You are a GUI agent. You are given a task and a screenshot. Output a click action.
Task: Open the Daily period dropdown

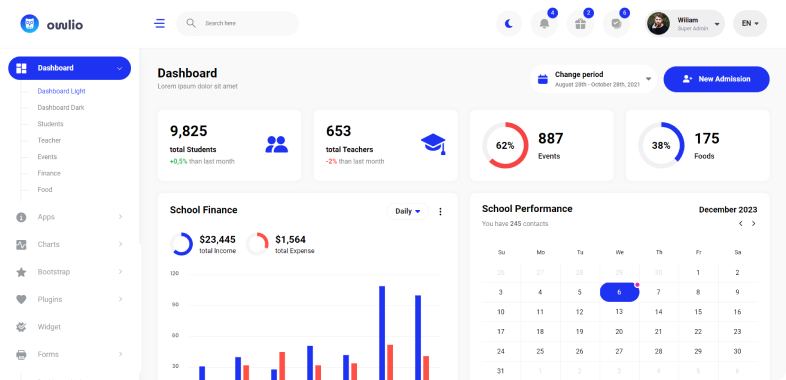coord(408,212)
